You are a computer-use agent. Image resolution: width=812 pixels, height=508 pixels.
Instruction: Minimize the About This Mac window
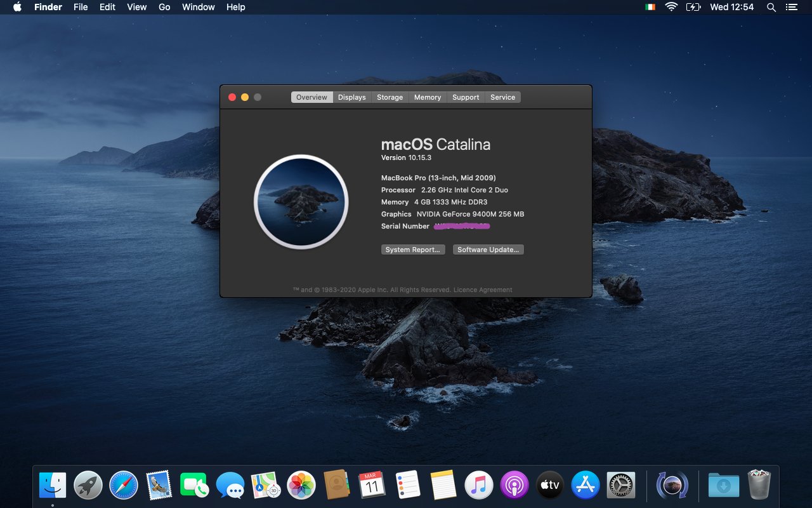pyautogui.click(x=245, y=97)
